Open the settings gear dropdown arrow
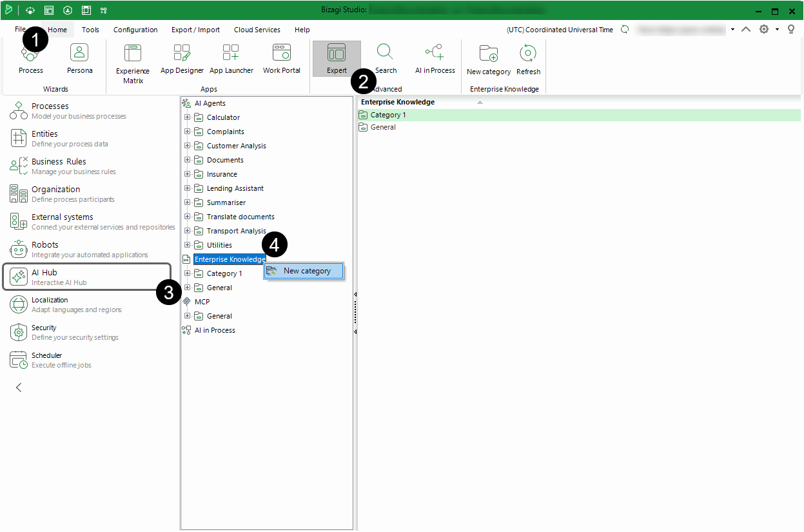 (x=777, y=30)
